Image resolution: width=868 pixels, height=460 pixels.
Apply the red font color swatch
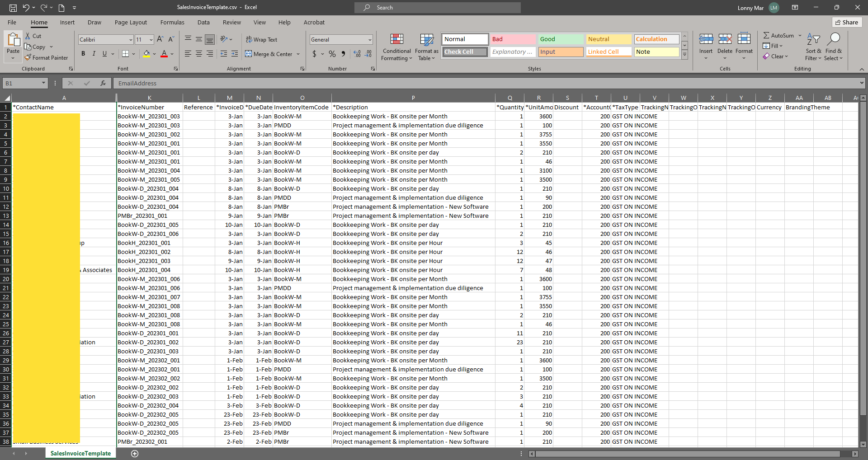coord(164,54)
